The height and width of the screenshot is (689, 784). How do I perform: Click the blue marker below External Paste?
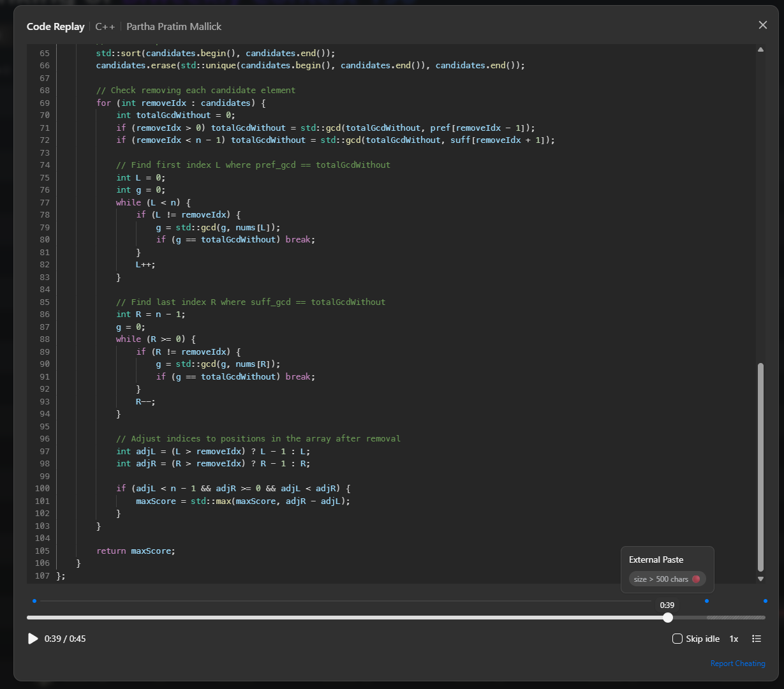coord(706,600)
